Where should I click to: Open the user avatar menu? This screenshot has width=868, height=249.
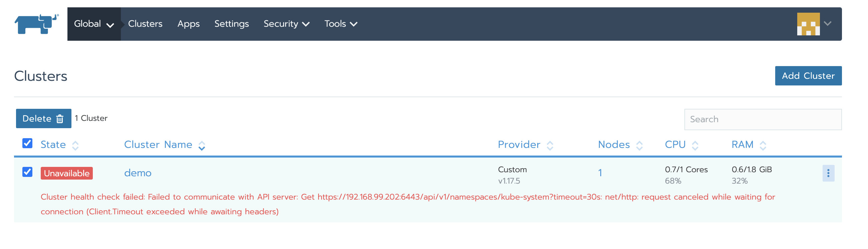(x=813, y=24)
